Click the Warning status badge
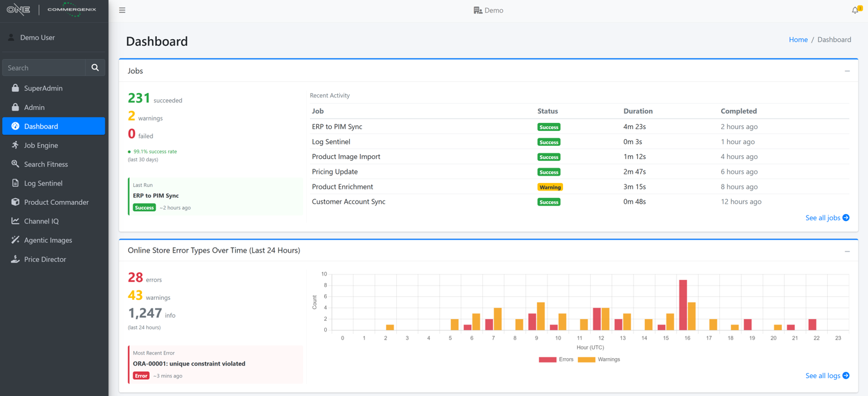The image size is (868, 396). 550,187
